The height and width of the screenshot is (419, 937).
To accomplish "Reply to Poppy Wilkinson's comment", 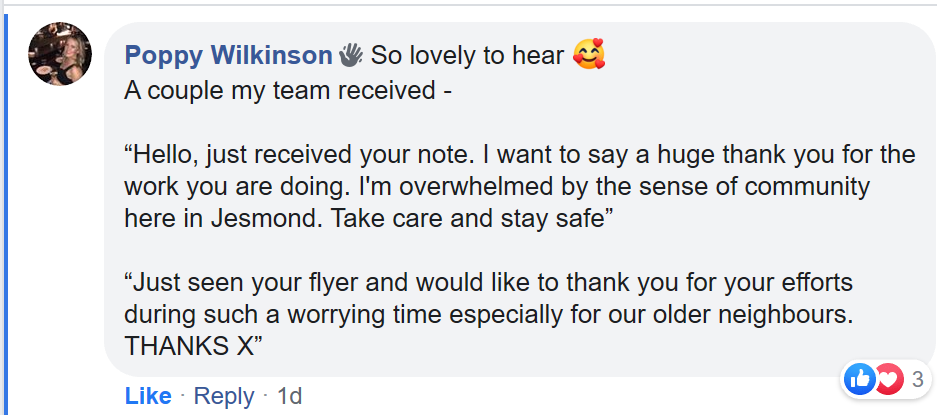I will [x=223, y=396].
